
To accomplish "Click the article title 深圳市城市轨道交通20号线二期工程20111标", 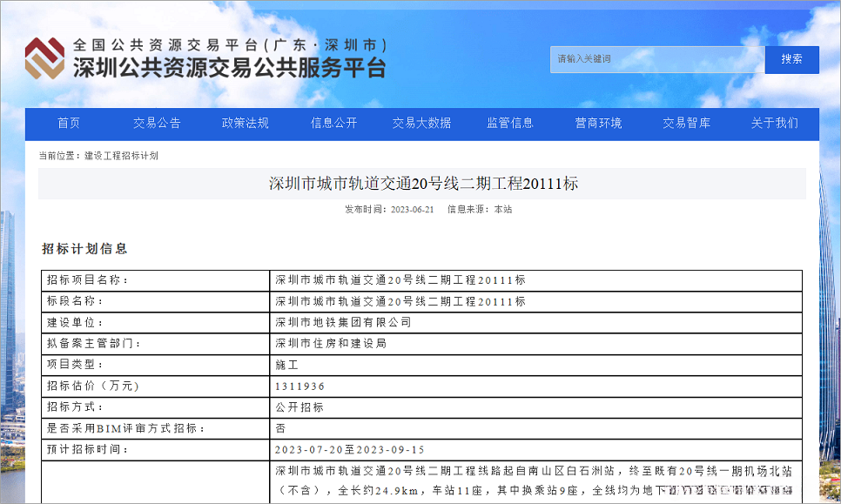I will 423,184.
